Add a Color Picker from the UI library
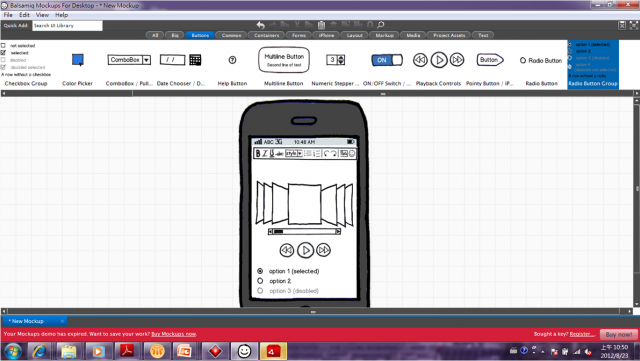Screen dimensions: 640x361 point(78,60)
